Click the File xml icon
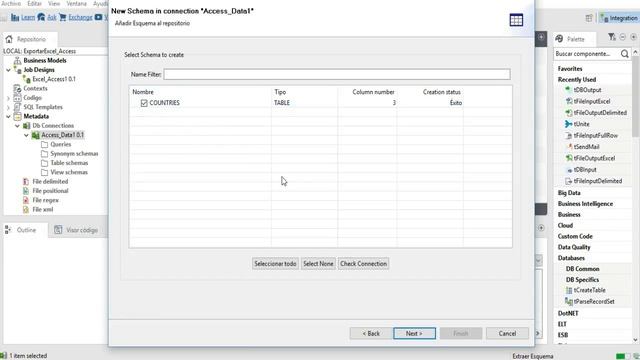Viewport: 640px width, 360px height. point(26,210)
